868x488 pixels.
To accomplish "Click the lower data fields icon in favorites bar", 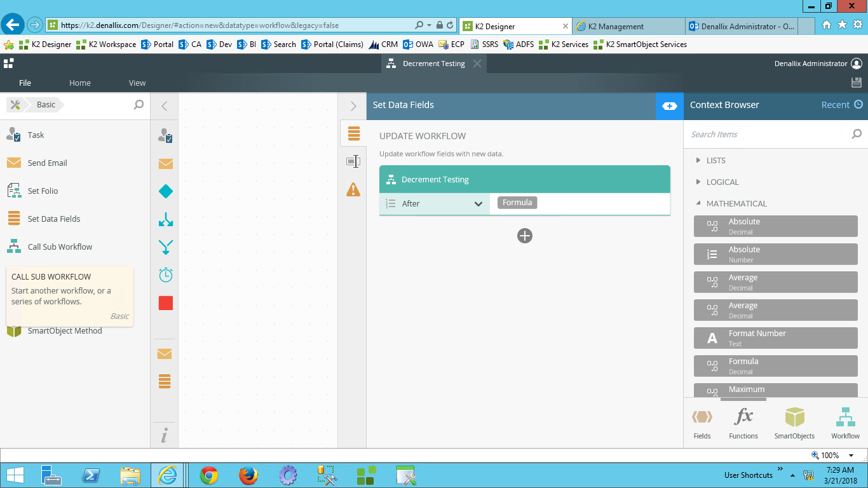I will coord(165,381).
